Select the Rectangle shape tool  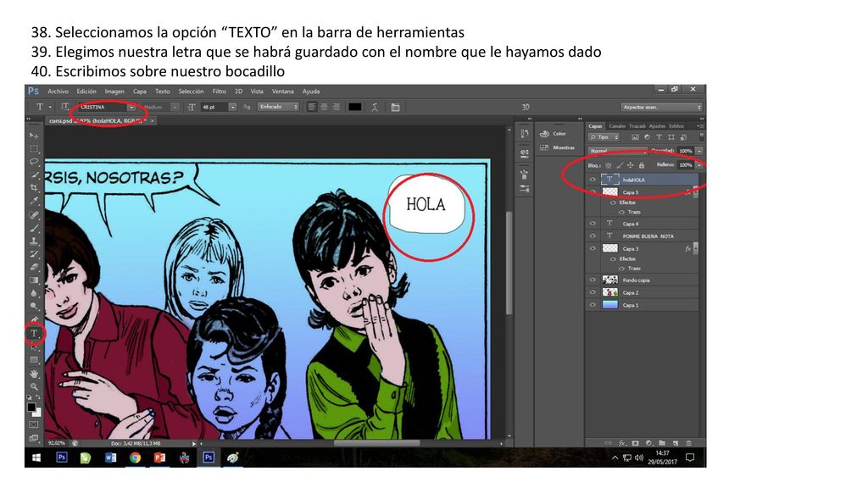click(x=34, y=360)
